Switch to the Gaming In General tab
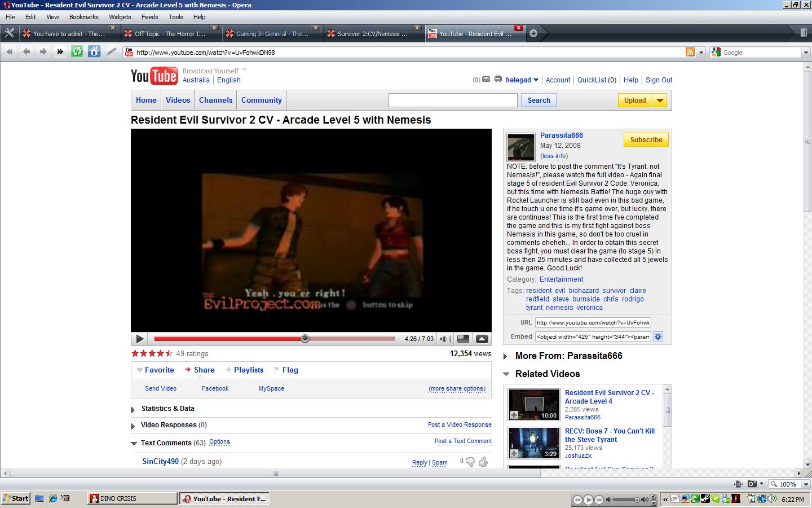This screenshot has width=812, height=508. pyautogui.click(x=272, y=34)
